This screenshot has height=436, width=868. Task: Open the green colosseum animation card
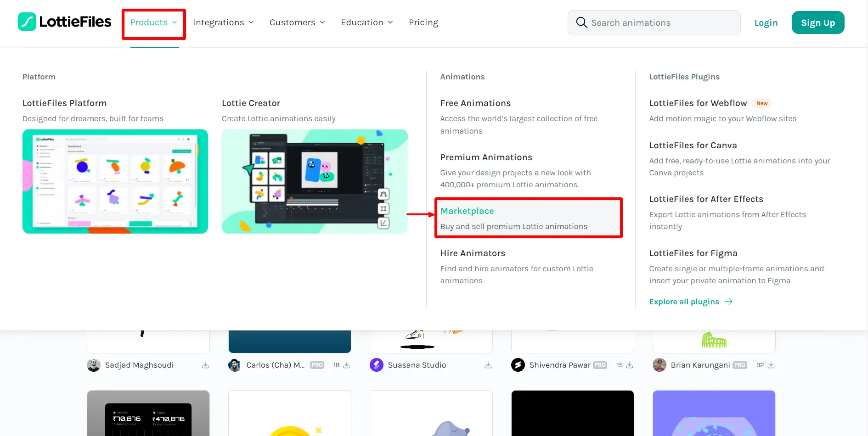714,341
